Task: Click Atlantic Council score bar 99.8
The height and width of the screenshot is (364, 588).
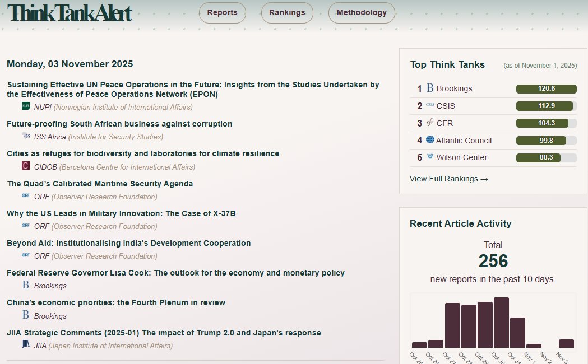Action: 547,141
